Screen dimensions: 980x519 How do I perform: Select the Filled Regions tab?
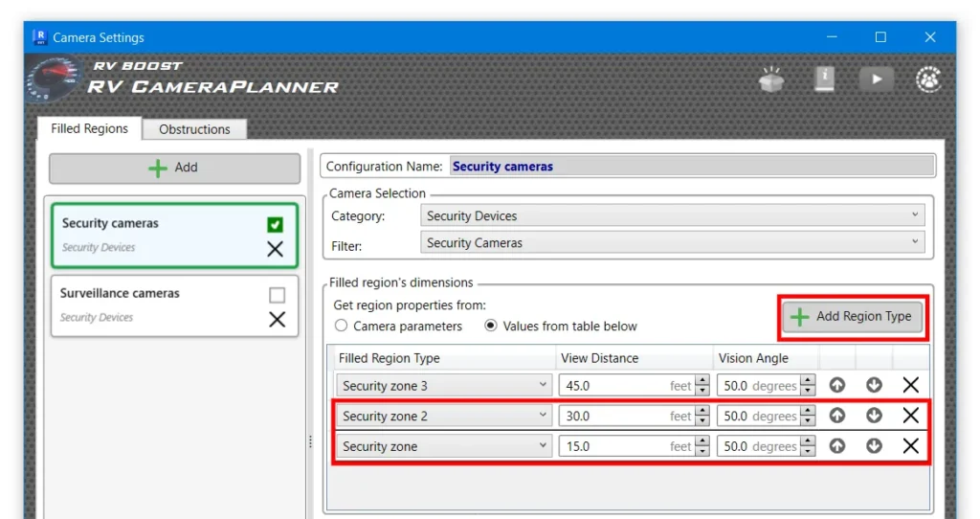(x=89, y=128)
